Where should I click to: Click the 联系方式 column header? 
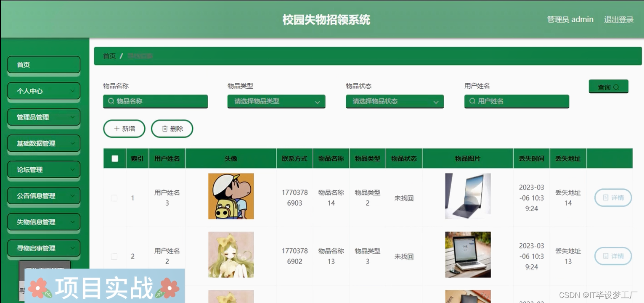[x=294, y=158]
